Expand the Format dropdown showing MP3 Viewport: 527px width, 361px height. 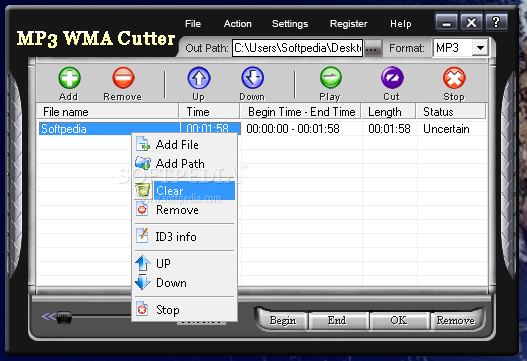point(480,48)
